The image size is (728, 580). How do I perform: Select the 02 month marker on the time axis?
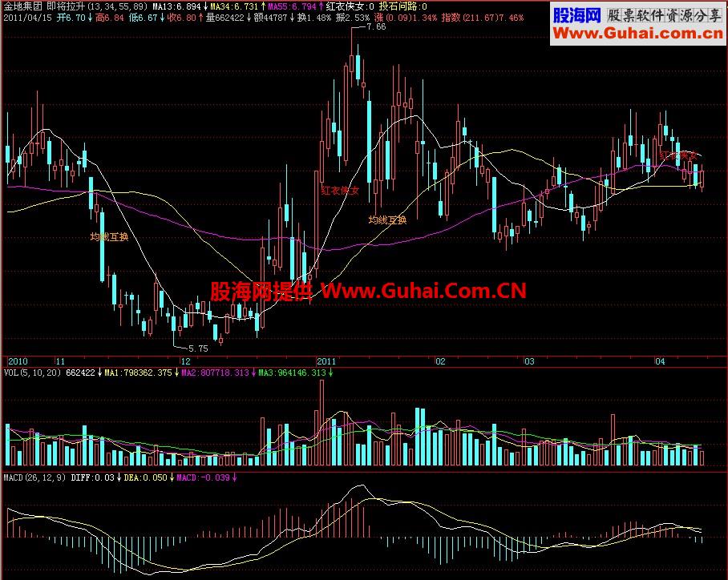coord(440,361)
